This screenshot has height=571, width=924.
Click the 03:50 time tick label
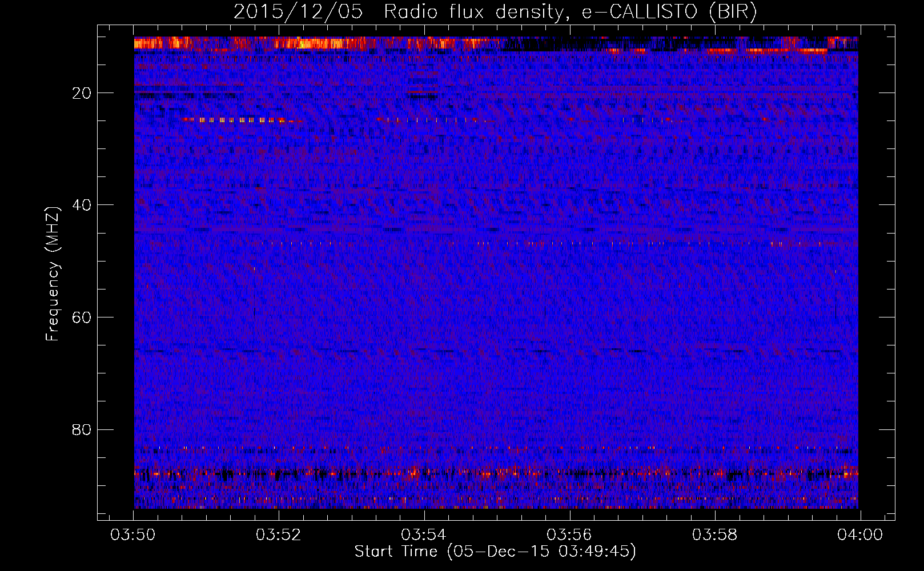click(x=133, y=535)
